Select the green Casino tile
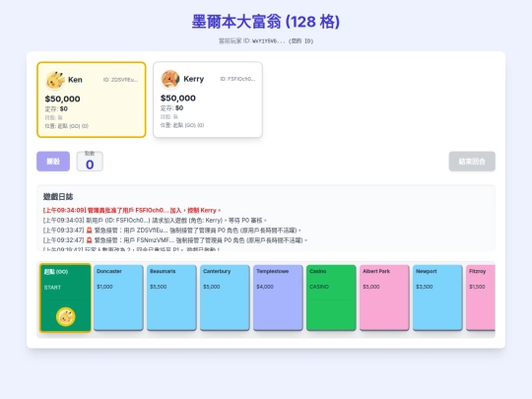 click(x=331, y=298)
